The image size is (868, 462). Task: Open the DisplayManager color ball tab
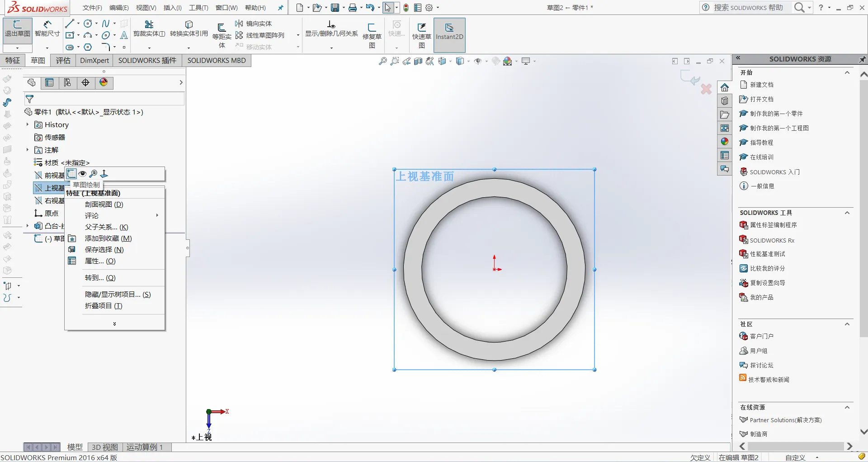tap(104, 82)
